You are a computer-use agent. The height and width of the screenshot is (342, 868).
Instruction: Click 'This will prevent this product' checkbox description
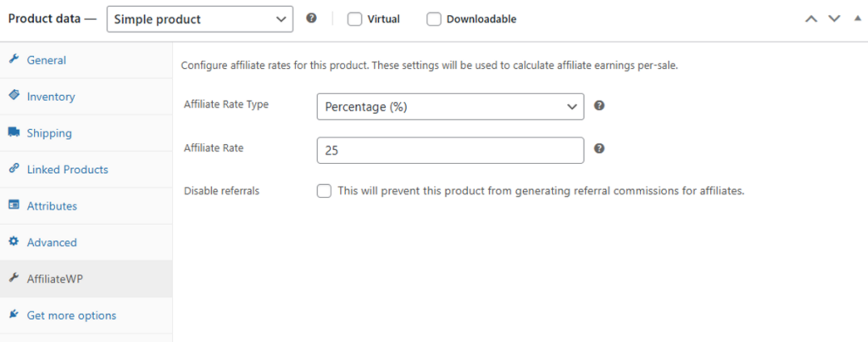(x=541, y=191)
